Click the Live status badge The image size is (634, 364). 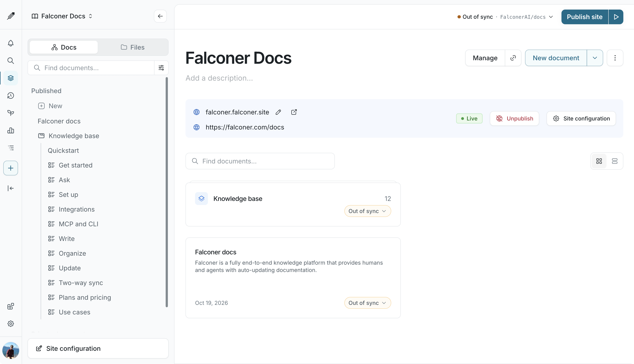[x=469, y=118]
